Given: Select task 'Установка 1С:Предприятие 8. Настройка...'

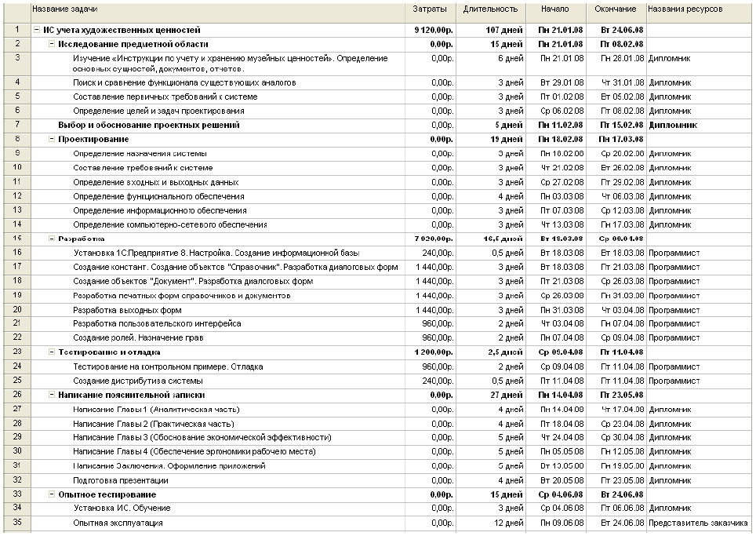Looking at the screenshot, I should 216,253.
